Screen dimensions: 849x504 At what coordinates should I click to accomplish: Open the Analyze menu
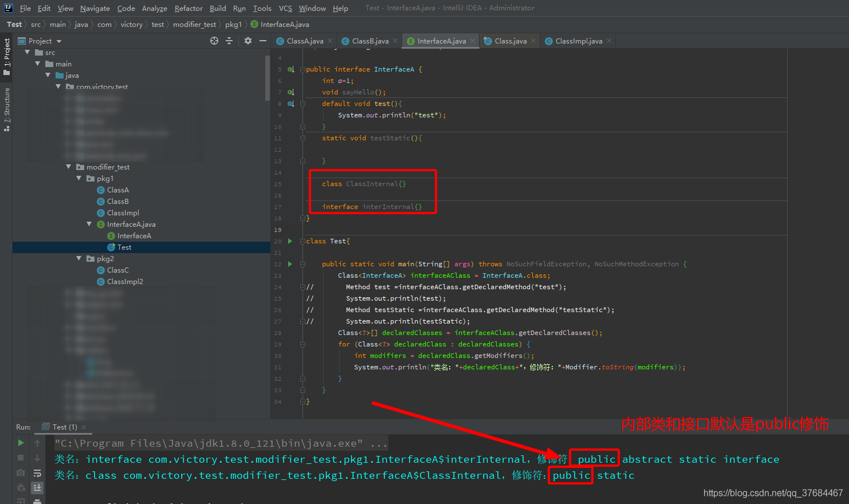tap(155, 8)
